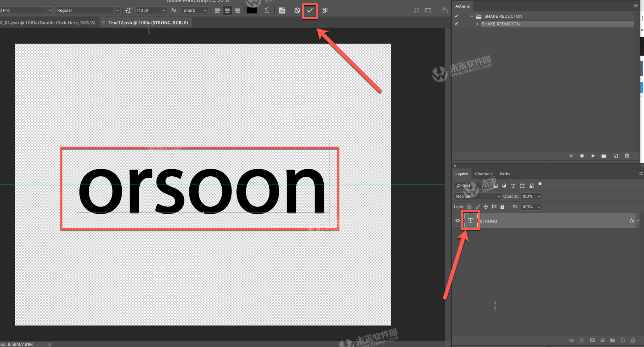Click the share image icon
This screenshot has height=347, width=644.
[445, 10]
